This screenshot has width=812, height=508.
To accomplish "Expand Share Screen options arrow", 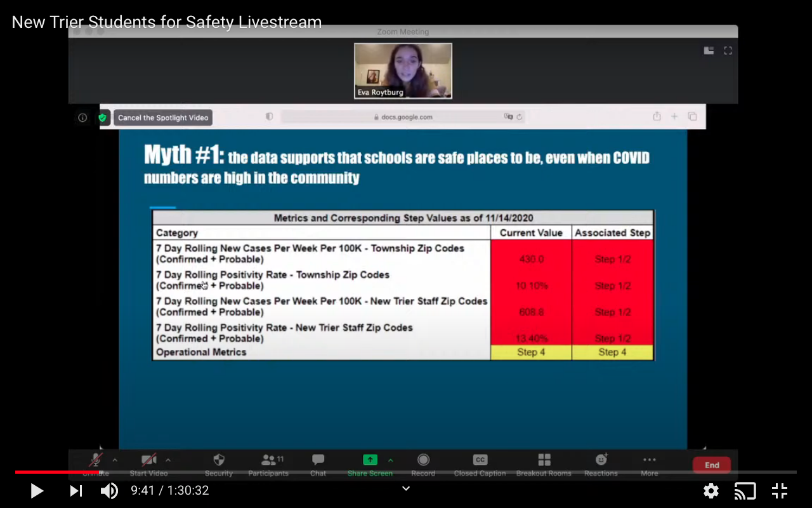I will click(x=390, y=460).
